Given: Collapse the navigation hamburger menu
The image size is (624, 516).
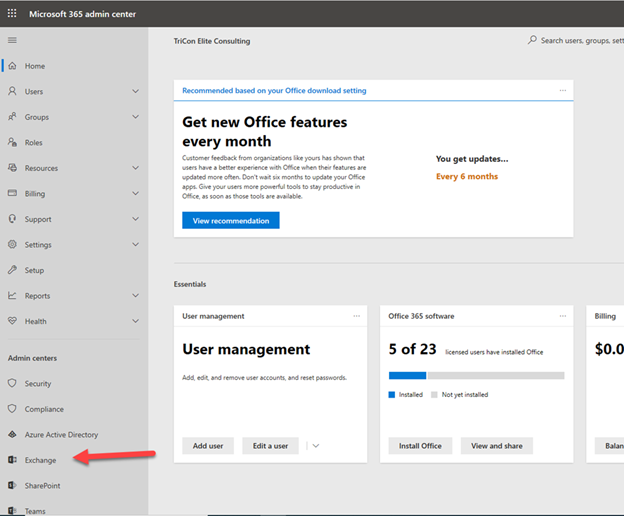Looking at the screenshot, I should [12, 40].
